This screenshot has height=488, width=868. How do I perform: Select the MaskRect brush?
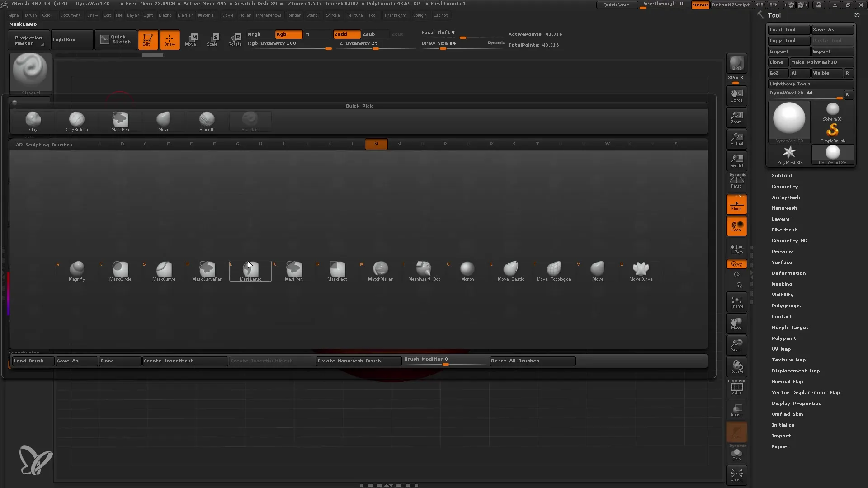click(337, 271)
